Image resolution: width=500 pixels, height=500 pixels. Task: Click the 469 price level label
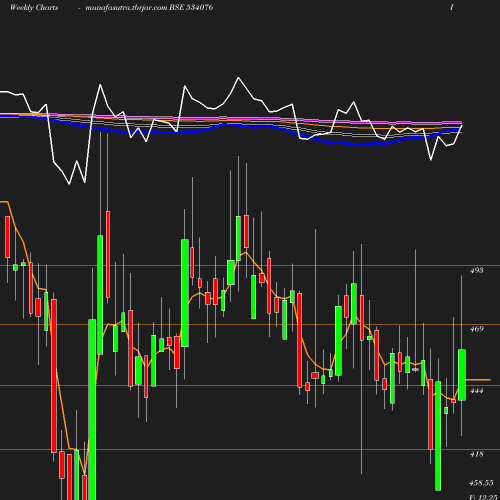click(x=476, y=329)
